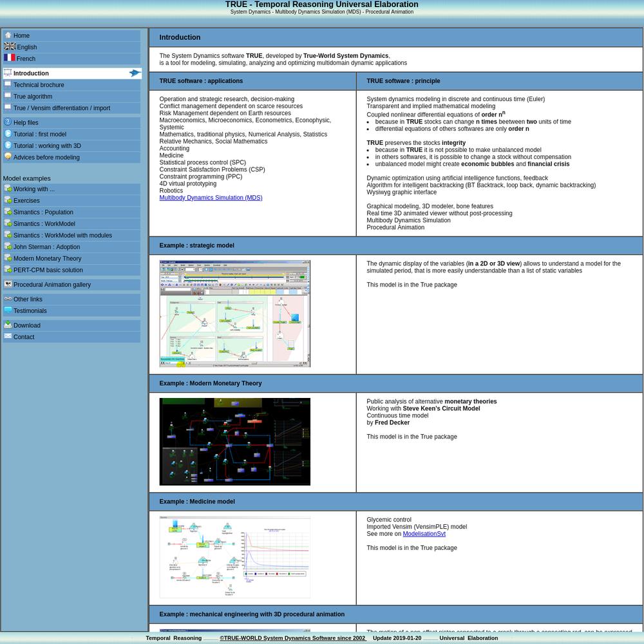Open the strategic model screenshot thumbnail
644x644 pixels.
[x=234, y=314]
